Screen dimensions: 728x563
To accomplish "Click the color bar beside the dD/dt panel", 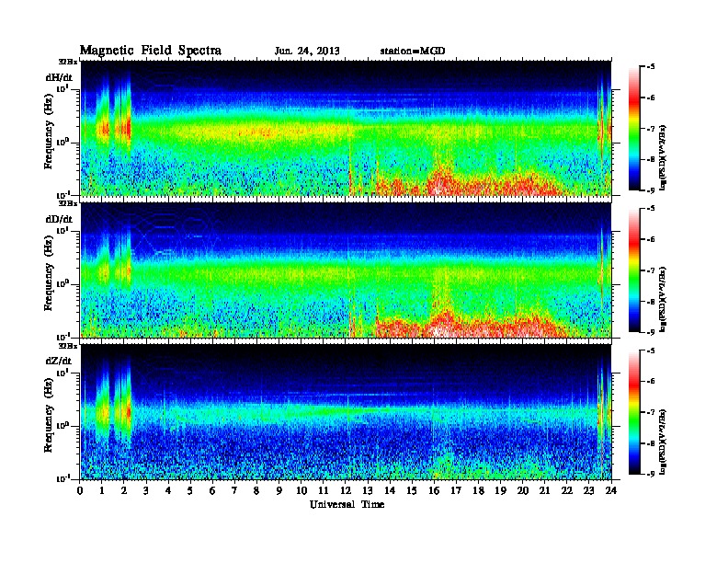I will point(634,270).
